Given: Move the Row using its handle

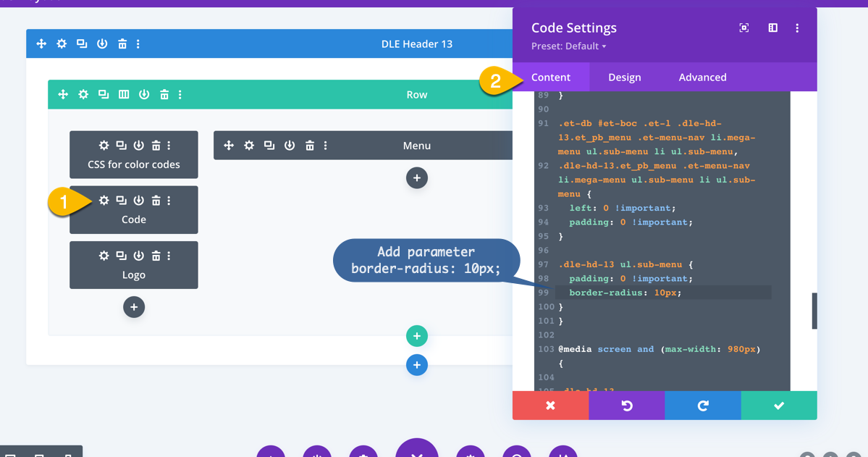Looking at the screenshot, I should [63, 95].
